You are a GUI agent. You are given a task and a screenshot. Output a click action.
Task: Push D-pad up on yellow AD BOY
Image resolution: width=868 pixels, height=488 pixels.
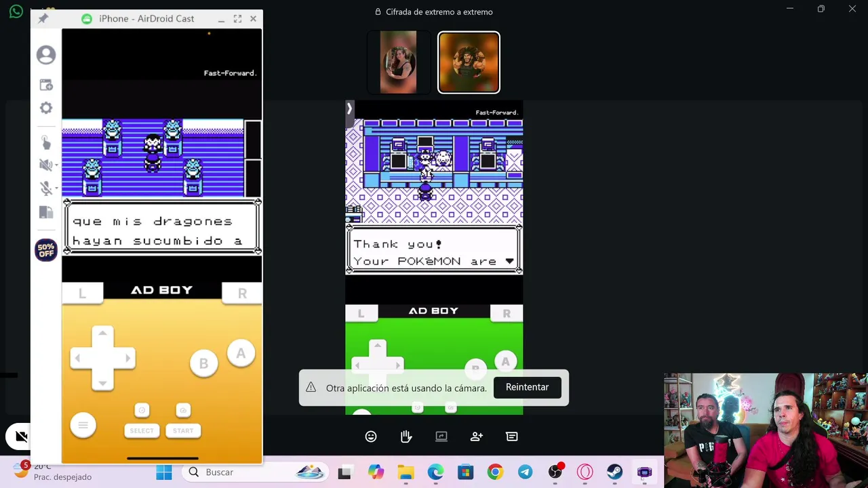point(102,334)
